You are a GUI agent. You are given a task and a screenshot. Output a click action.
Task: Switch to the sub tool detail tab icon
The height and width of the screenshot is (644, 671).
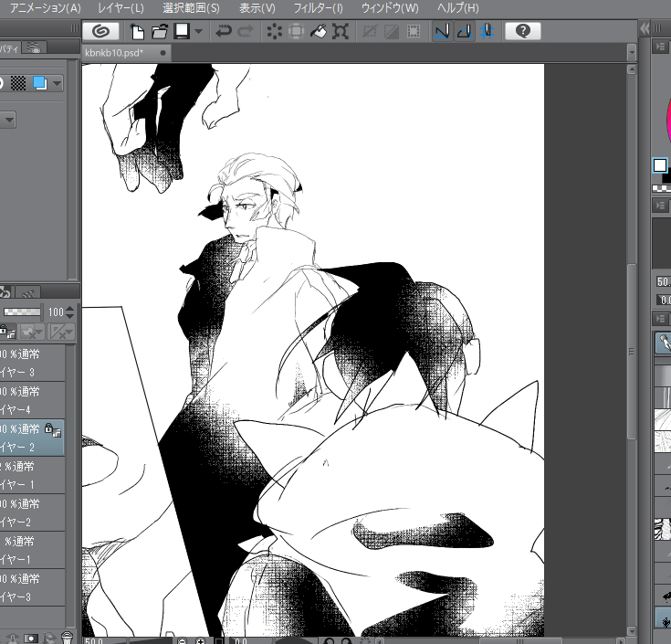[34, 48]
